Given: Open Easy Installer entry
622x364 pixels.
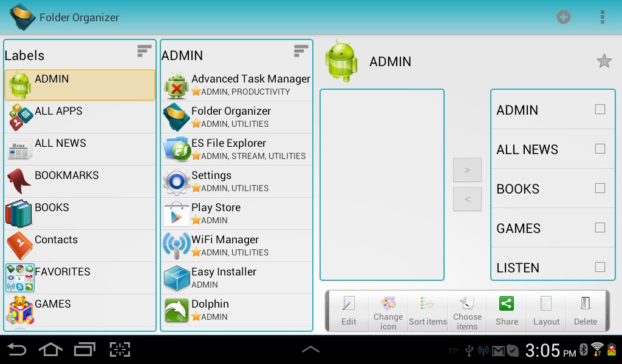Looking at the screenshot, I should [237, 278].
